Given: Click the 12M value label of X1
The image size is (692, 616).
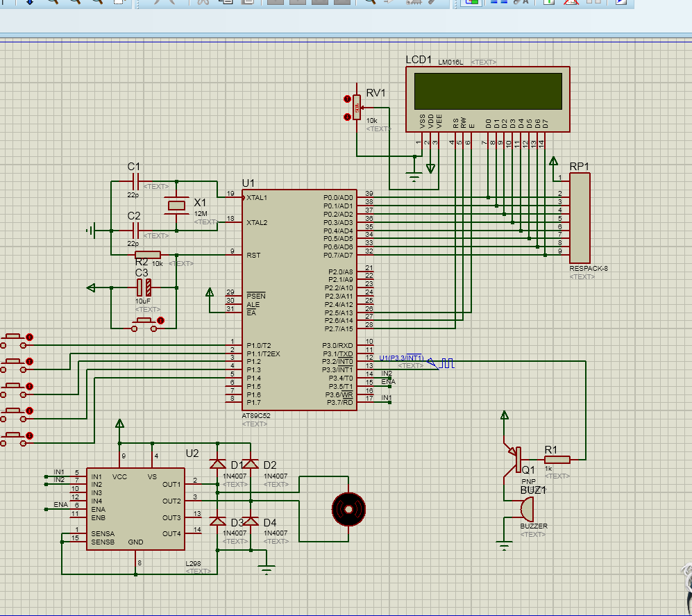Looking at the screenshot, I should tap(201, 214).
